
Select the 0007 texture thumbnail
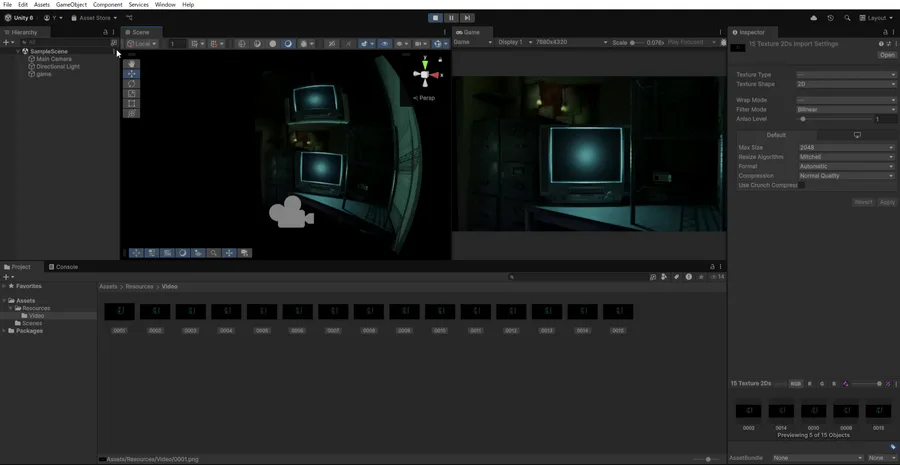click(333, 312)
